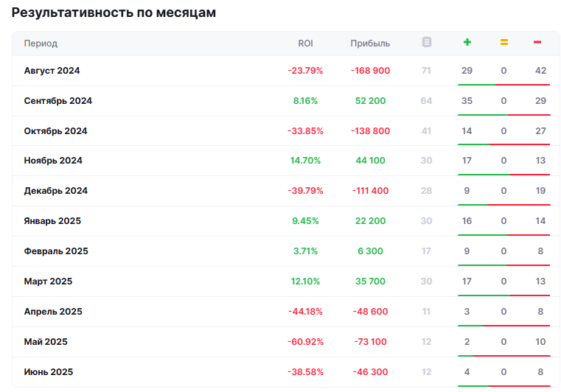Screen dimensions: 561x392
Task: Click the 52 200 profit value
Action: [370, 101]
